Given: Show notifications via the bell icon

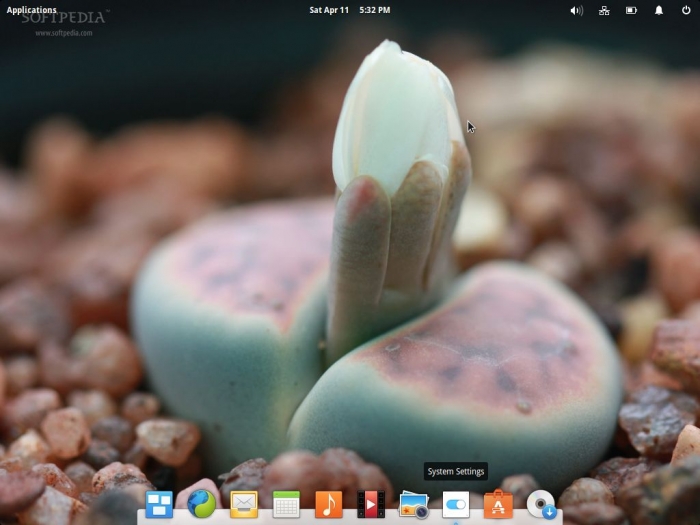Looking at the screenshot, I should [659, 10].
